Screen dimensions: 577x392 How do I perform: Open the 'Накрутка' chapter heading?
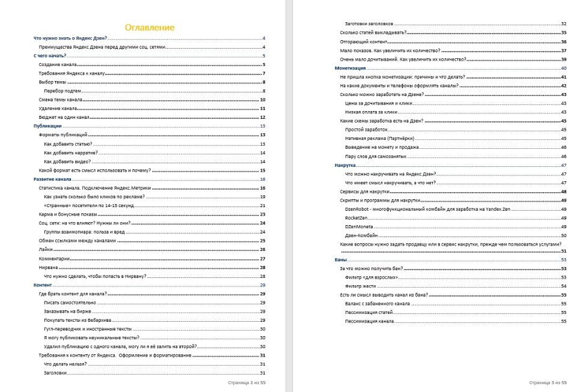[x=345, y=165]
